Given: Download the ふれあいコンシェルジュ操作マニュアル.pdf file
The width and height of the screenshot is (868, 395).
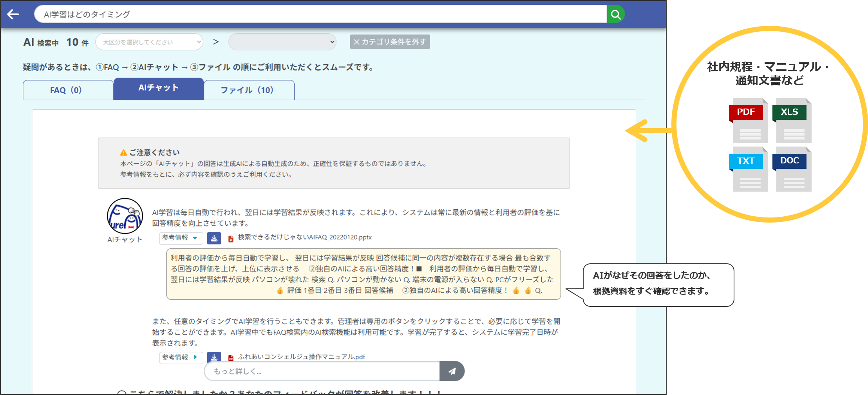Looking at the screenshot, I should 214,357.
